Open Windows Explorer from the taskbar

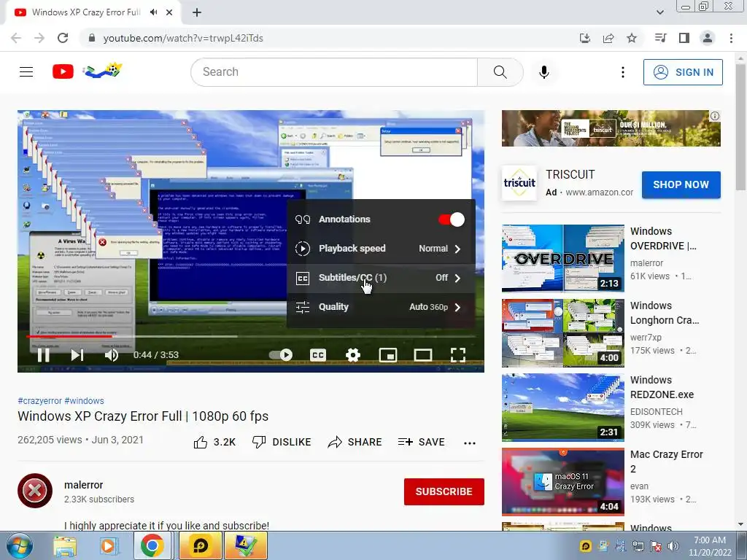click(x=65, y=545)
